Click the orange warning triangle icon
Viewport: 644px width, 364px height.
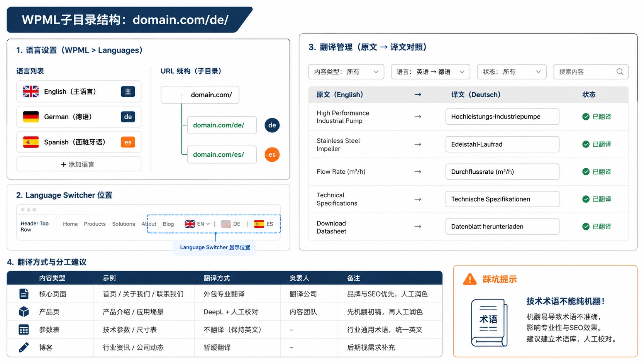[470, 279]
